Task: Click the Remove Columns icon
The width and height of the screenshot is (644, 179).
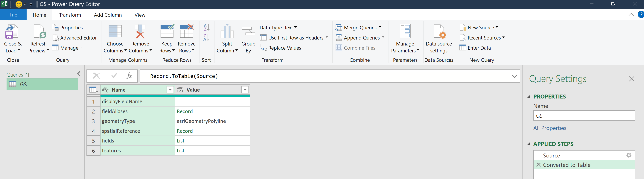Action: click(140, 32)
